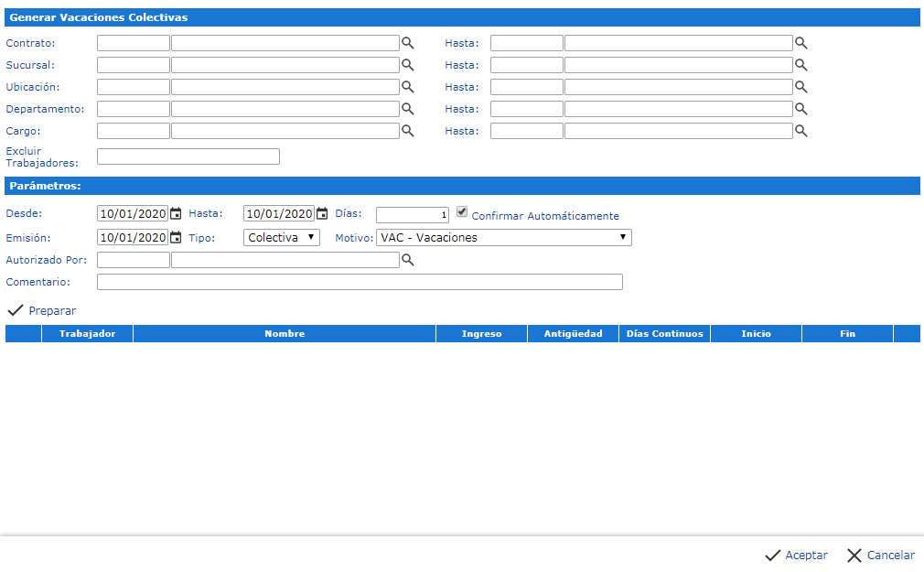Open the Contrato Hasta search magnifier
The height and width of the screenshot is (572, 924).
click(800, 43)
